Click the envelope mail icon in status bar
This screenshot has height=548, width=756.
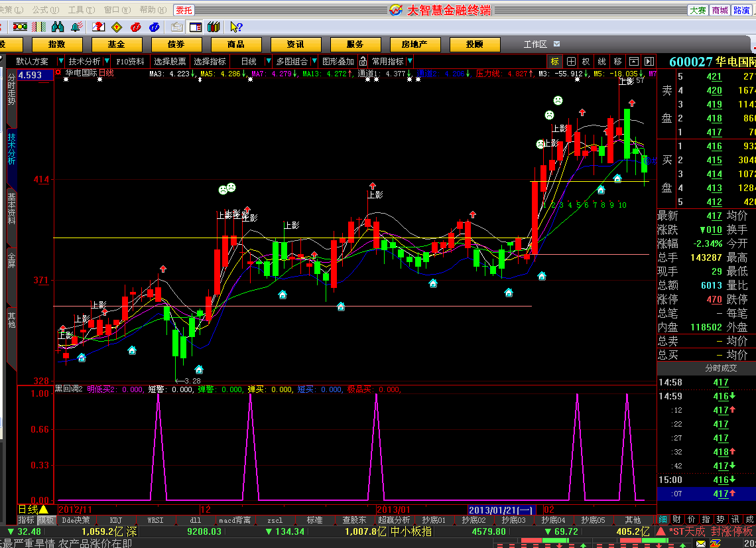pyautogui.click(x=700, y=543)
